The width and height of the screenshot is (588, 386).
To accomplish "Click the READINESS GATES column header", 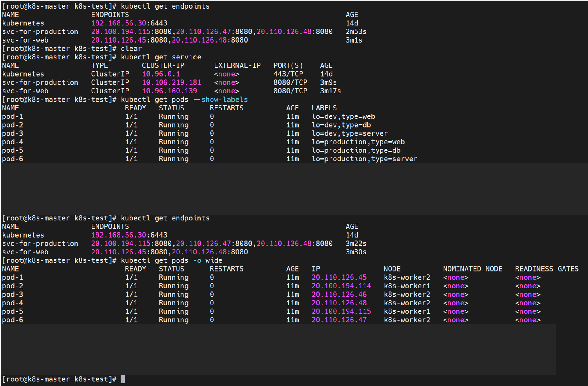I will tap(547, 269).
